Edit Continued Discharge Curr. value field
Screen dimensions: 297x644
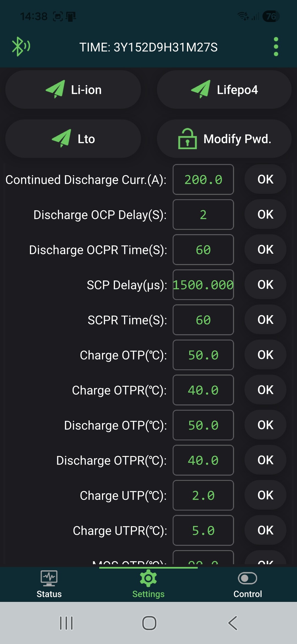click(x=203, y=180)
